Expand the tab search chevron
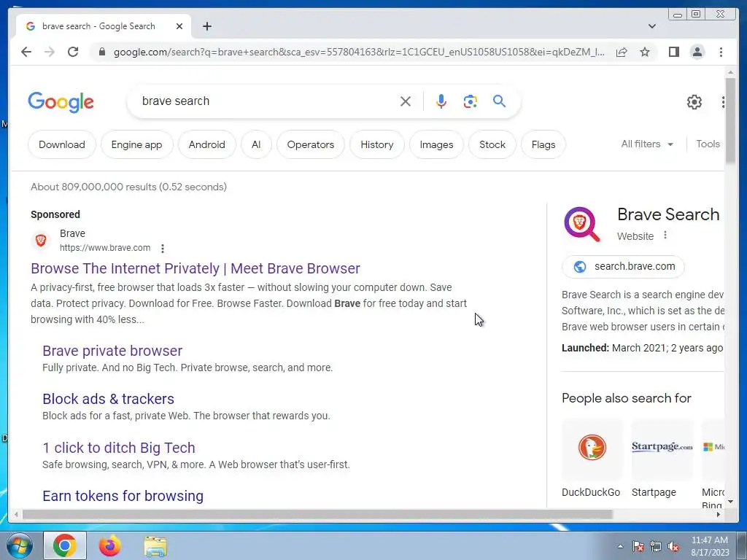Screen dimensions: 747x560 (x=652, y=26)
